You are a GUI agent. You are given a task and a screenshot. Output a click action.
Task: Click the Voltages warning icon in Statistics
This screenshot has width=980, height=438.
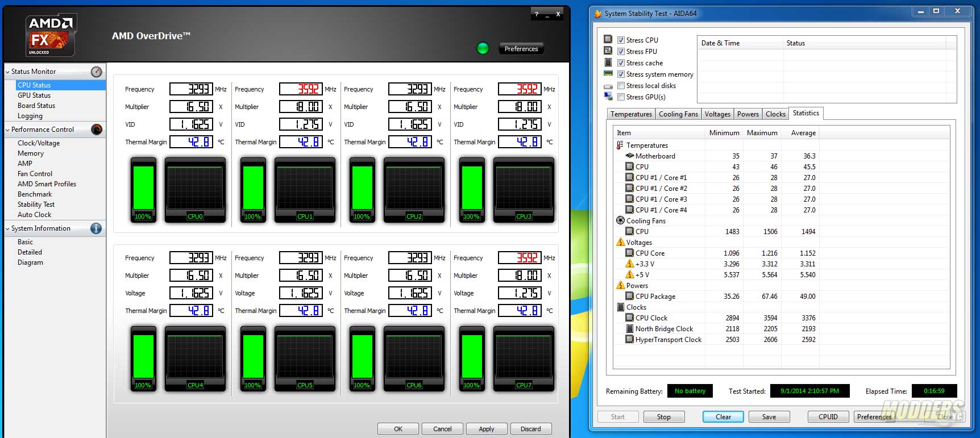[620, 242]
